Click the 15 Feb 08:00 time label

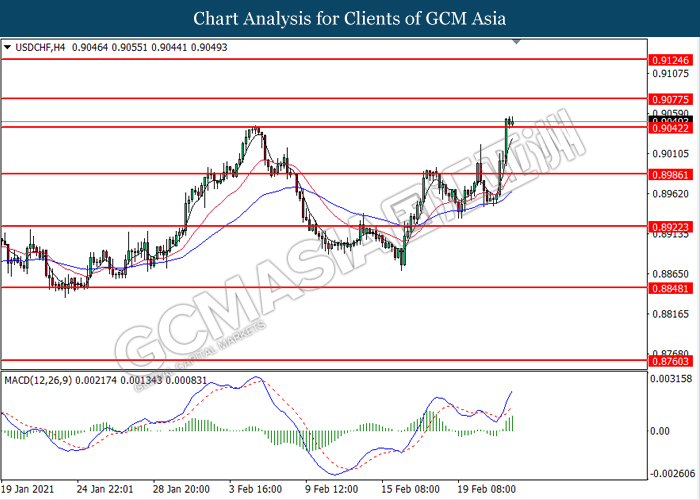click(410, 490)
